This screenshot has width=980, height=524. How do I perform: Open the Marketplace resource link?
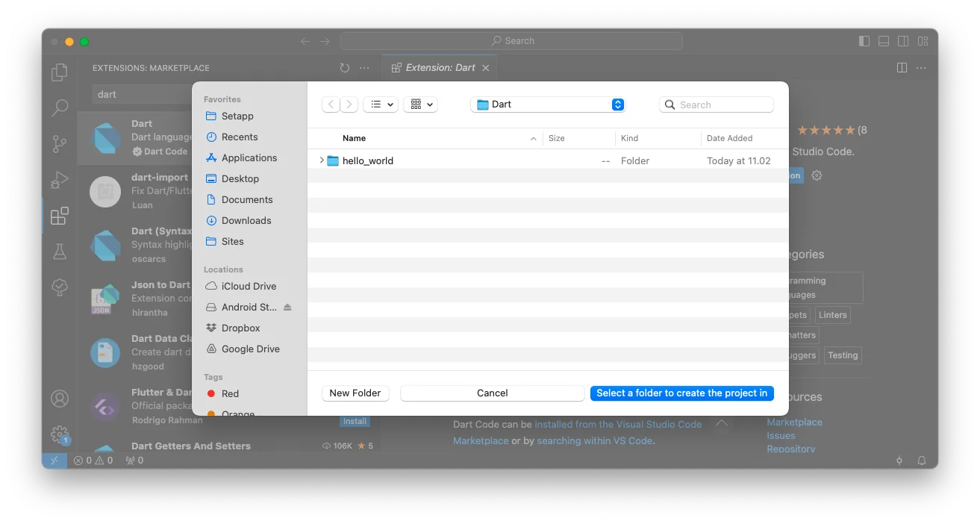(x=794, y=422)
